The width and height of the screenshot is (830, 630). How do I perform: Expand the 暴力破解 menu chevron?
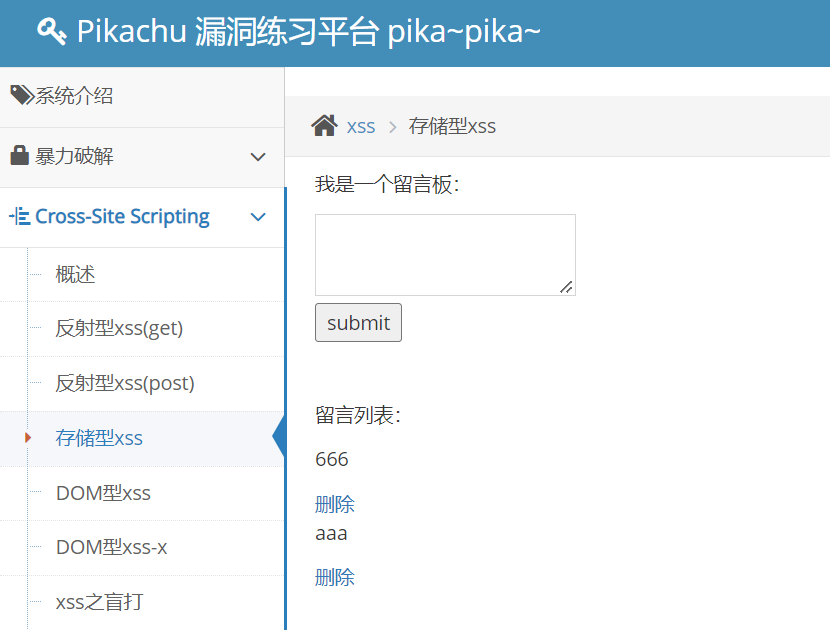tap(258, 157)
